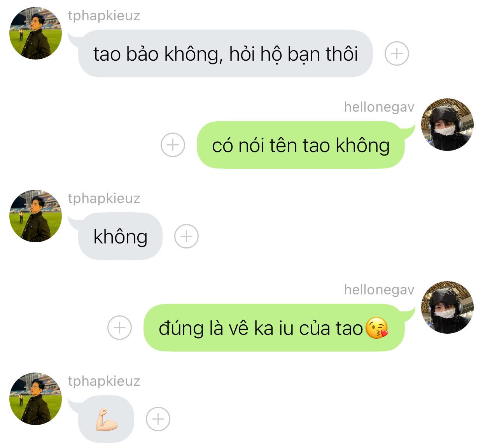
Task: Open hellonegav avatar beside "có nói tên tao không"
Action: [448, 124]
